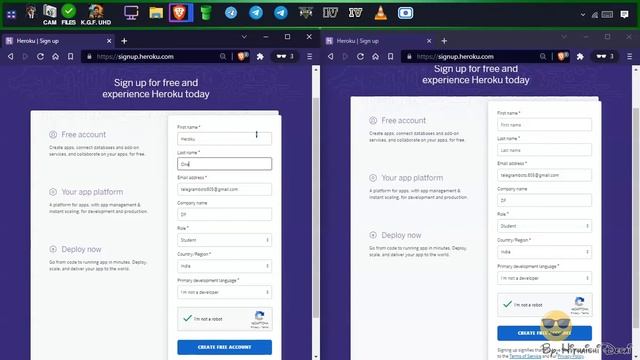Click the Brave browser taskbar icon
The width and height of the screenshot is (640, 360).
tap(180, 13)
